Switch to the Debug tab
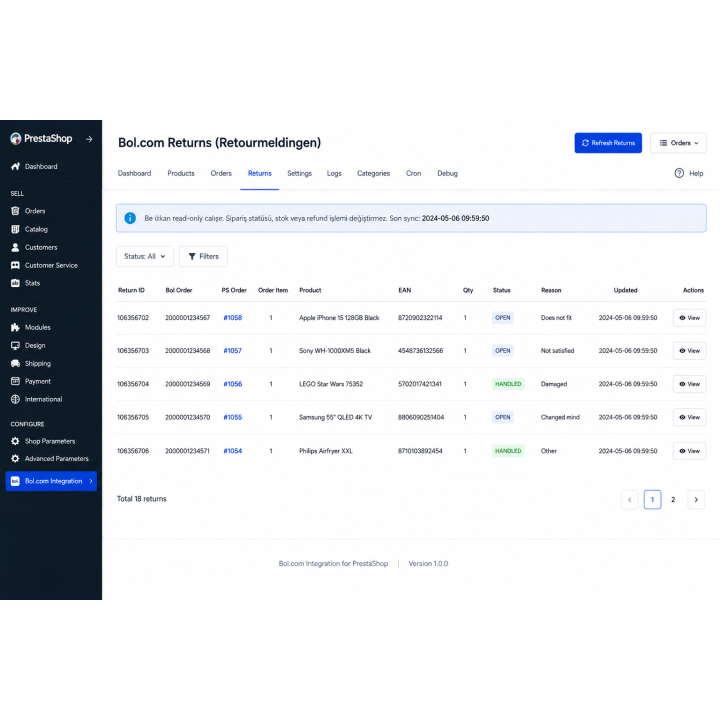 click(x=447, y=173)
